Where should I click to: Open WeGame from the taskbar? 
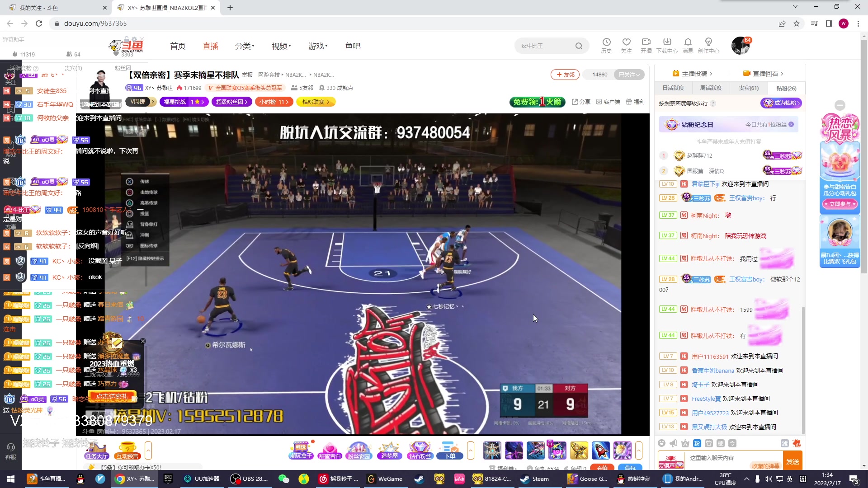385,479
